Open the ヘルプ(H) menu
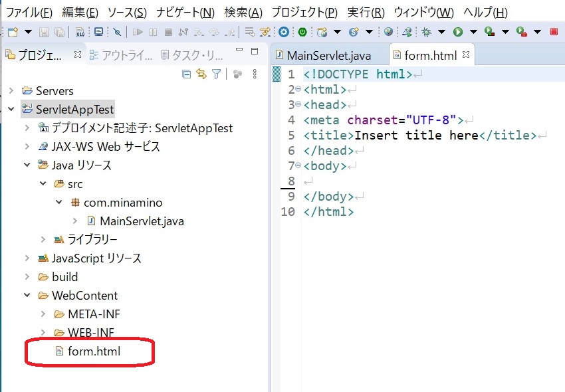This screenshot has width=565, height=392. tap(485, 13)
